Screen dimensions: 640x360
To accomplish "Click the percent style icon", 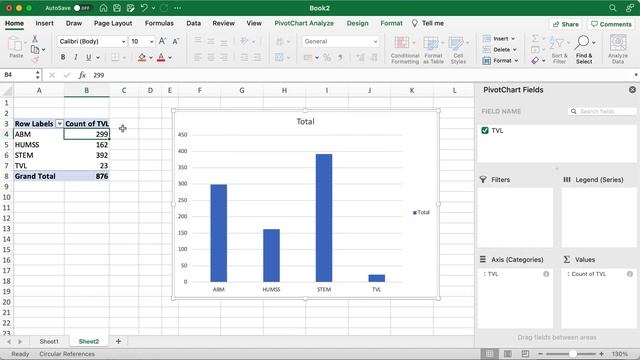I will (x=327, y=58).
